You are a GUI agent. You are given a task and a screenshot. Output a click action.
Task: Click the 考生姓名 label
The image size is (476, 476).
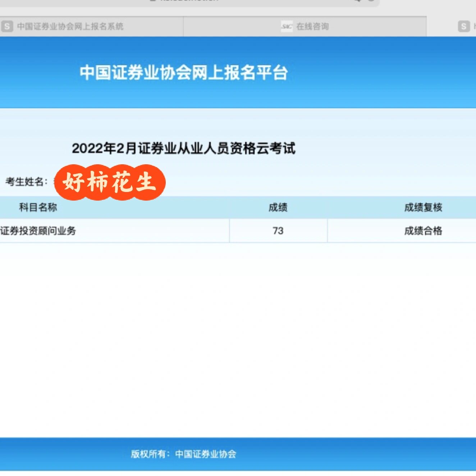coord(27,182)
